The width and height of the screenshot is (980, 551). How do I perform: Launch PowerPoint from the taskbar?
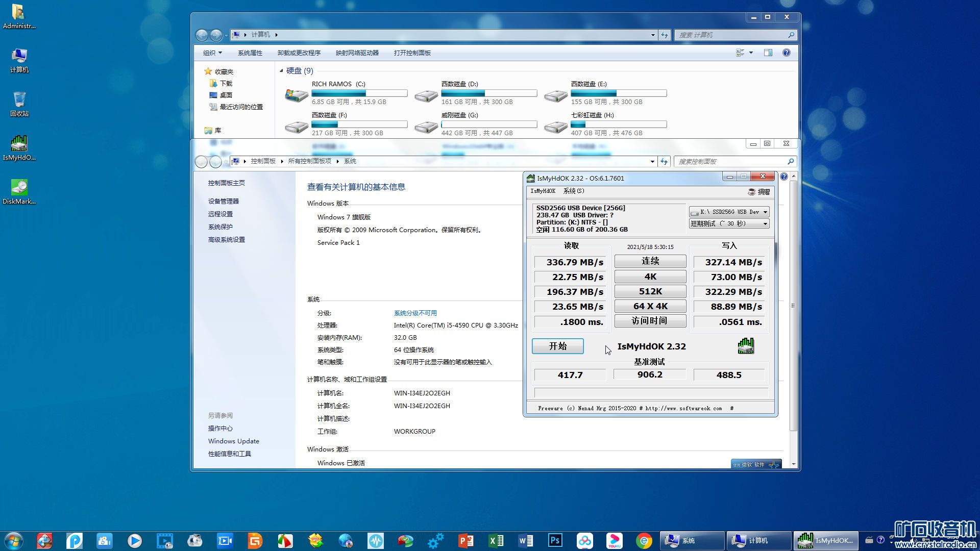click(466, 541)
